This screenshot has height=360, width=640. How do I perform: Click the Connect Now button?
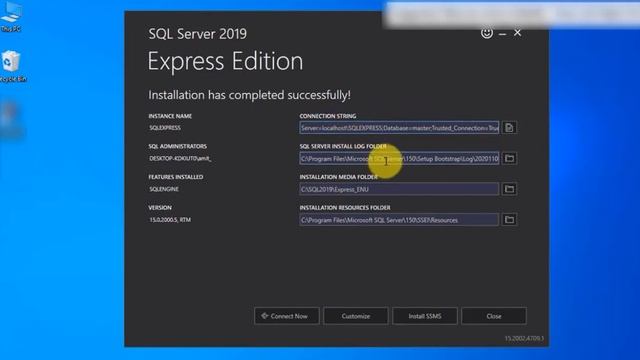tap(287, 316)
